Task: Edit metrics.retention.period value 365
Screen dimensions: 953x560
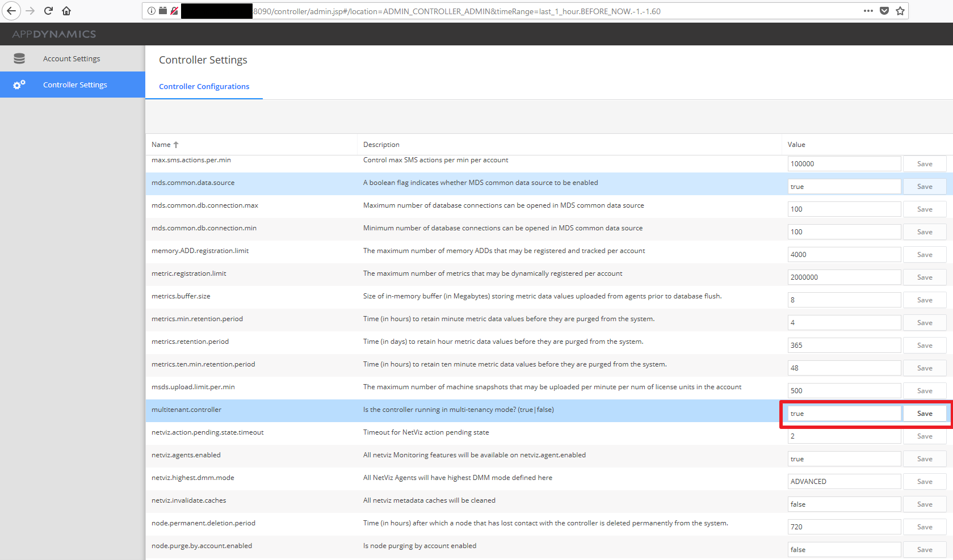Action: pyautogui.click(x=844, y=346)
